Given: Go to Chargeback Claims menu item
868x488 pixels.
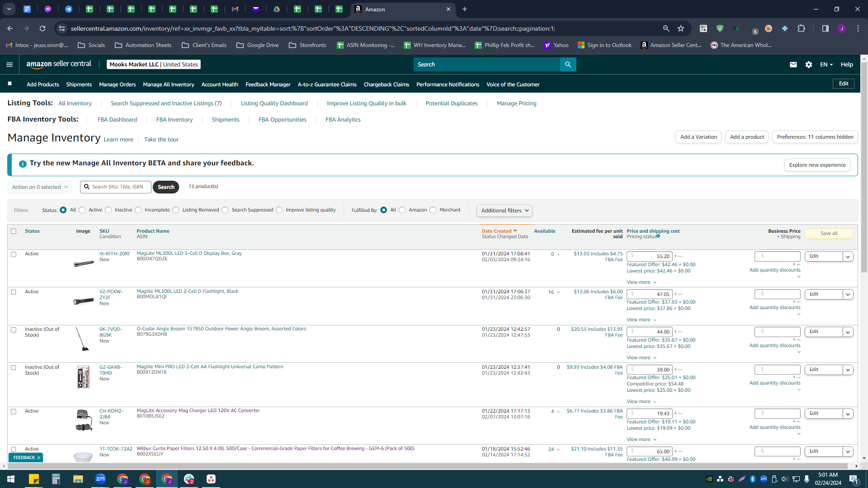Looking at the screenshot, I should pos(387,84).
